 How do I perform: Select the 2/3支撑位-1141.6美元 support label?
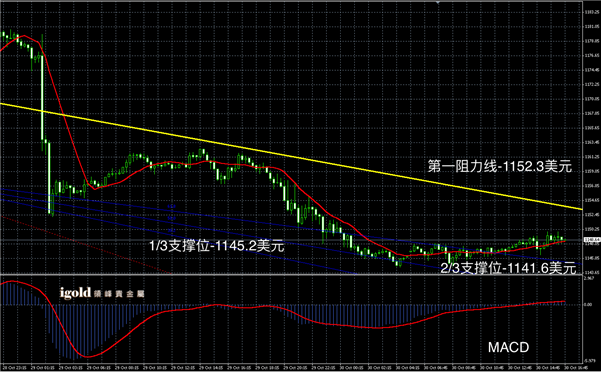[508, 268]
